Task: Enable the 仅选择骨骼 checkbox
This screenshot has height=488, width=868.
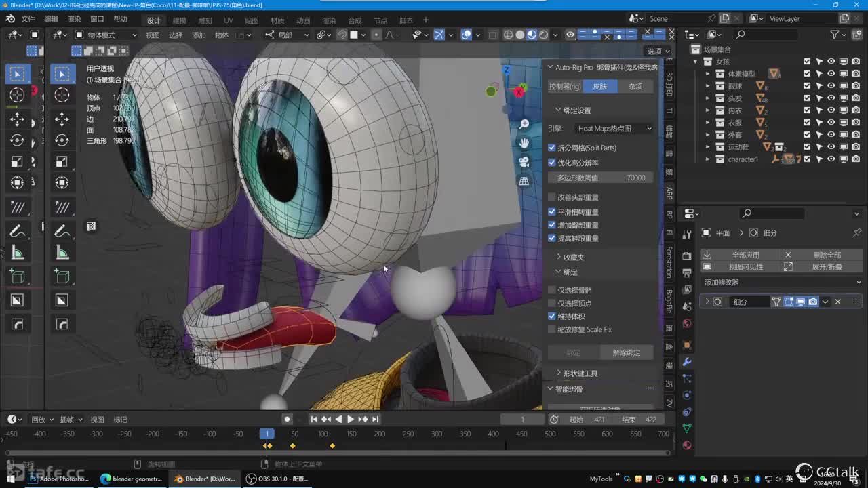Action: [552, 290]
